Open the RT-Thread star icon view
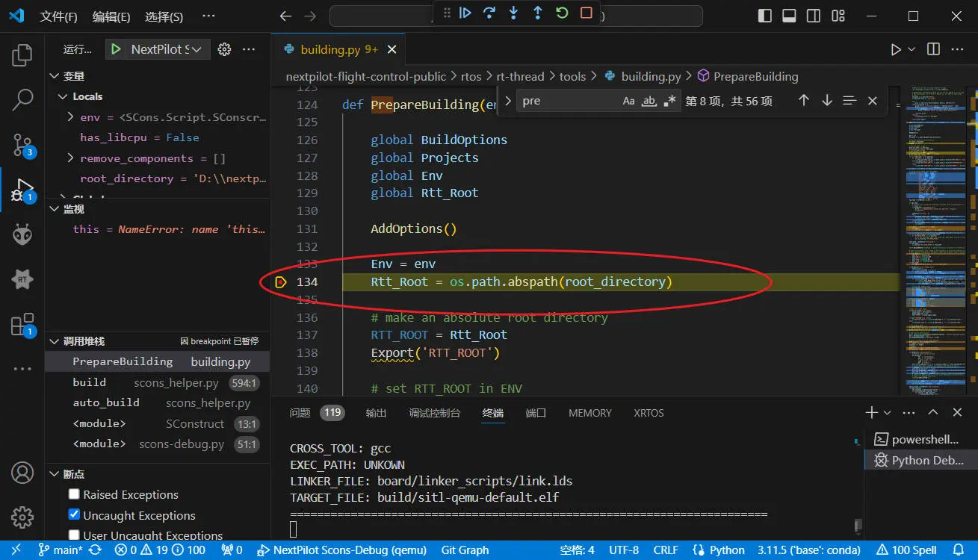 coord(22,279)
